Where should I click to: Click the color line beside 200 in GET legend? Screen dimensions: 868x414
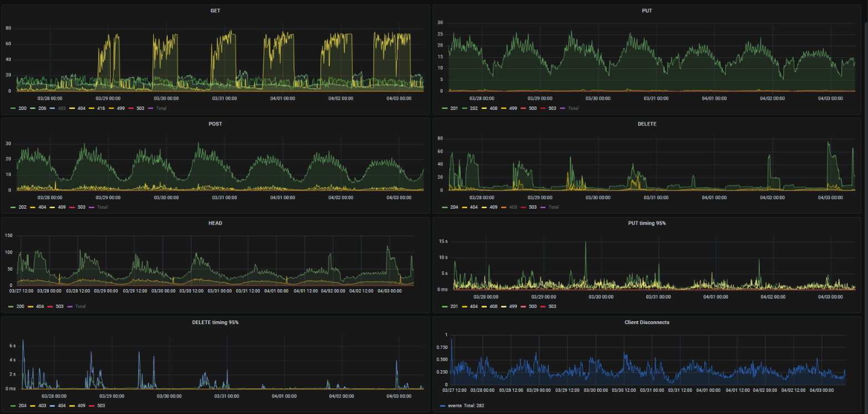(13, 108)
